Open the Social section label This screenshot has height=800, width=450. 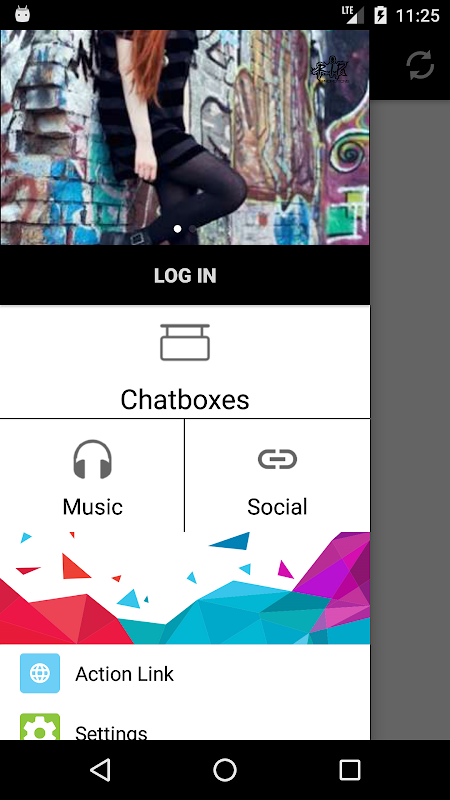(x=277, y=507)
